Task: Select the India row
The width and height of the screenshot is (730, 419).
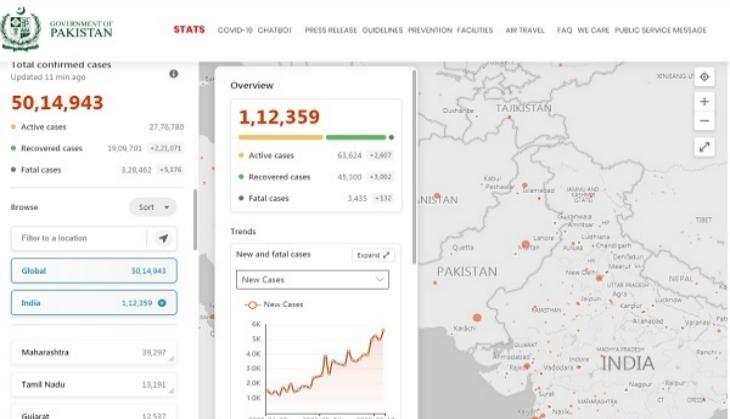Action: [x=94, y=303]
